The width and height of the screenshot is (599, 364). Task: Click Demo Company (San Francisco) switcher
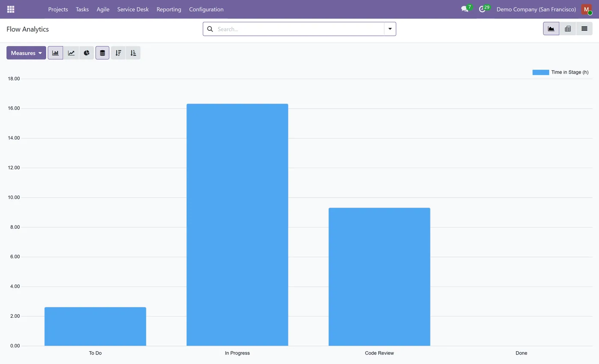(536, 9)
